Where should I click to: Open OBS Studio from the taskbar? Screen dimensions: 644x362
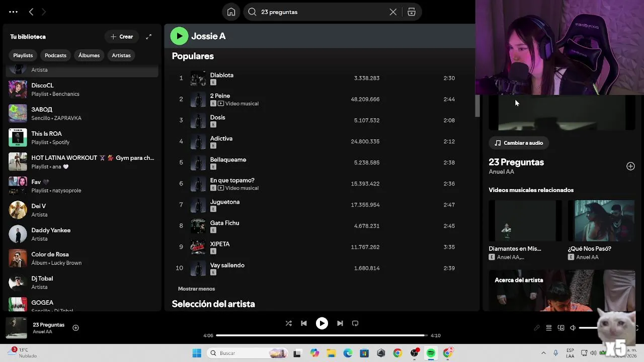point(415,353)
